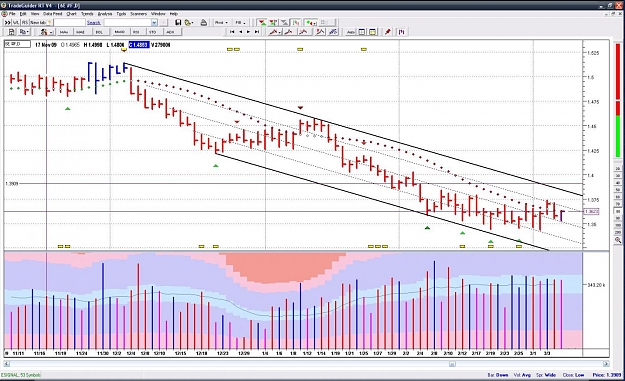The image size is (625, 381).
Task: Toggle the second red-green signal icon
Action: click(x=273, y=23)
